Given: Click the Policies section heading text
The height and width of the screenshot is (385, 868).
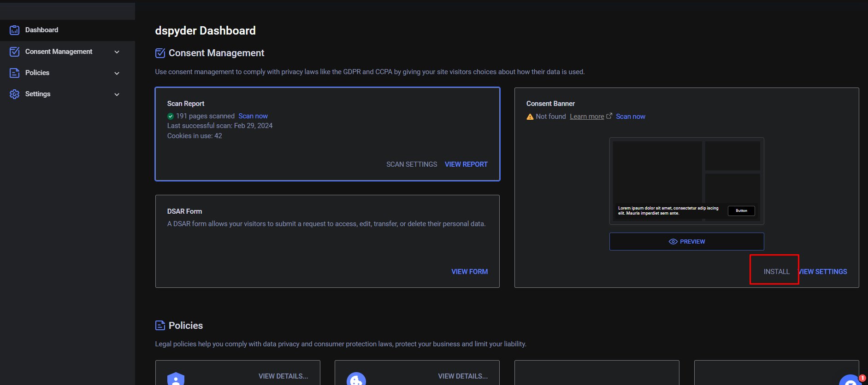Looking at the screenshot, I should [186, 326].
